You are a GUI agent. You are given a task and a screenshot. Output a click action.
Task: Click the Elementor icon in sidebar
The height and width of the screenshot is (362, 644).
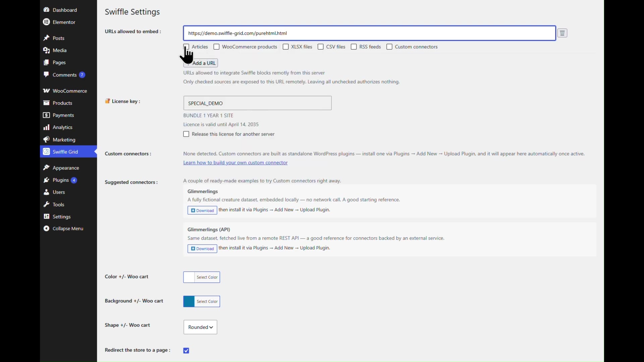[x=47, y=22]
